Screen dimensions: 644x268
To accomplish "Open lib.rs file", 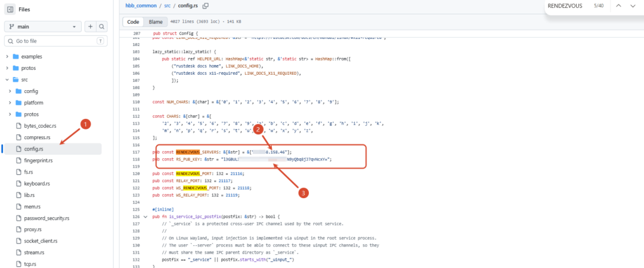I will 30,195.
